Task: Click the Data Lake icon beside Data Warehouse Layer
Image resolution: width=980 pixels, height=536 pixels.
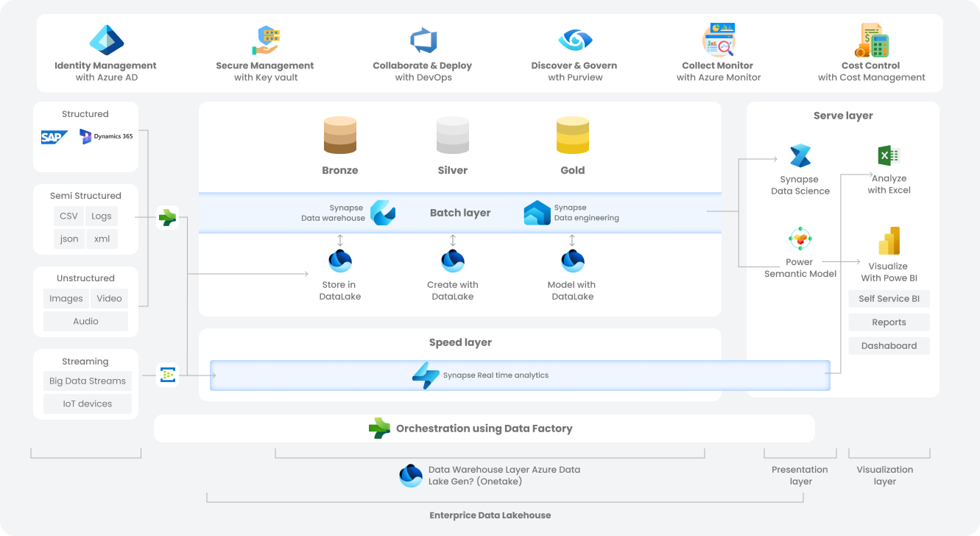Action: pyautogui.click(x=411, y=476)
